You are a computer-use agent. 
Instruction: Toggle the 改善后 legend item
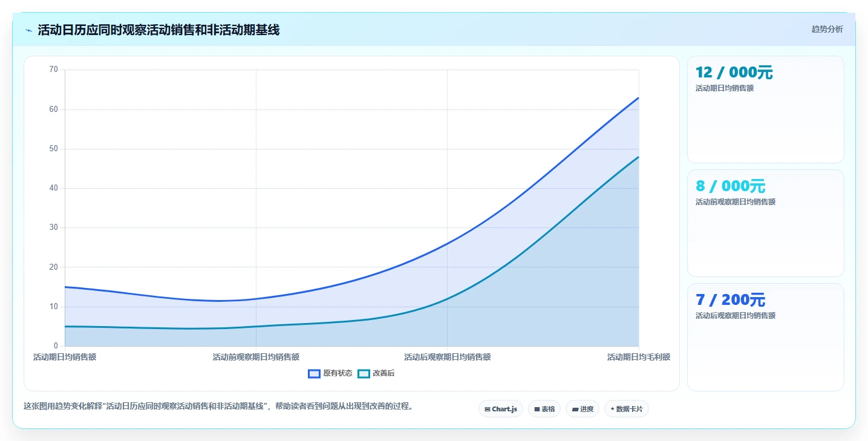(x=376, y=374)
